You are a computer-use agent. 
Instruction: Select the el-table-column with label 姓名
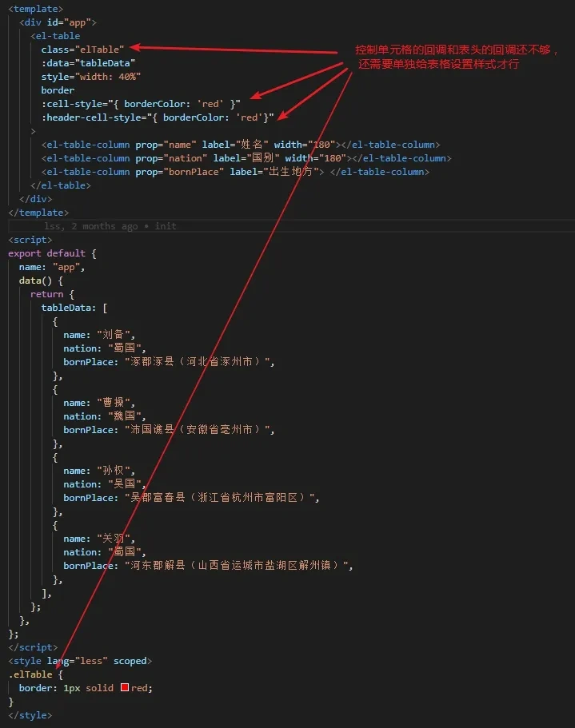(x=240, y=145)
